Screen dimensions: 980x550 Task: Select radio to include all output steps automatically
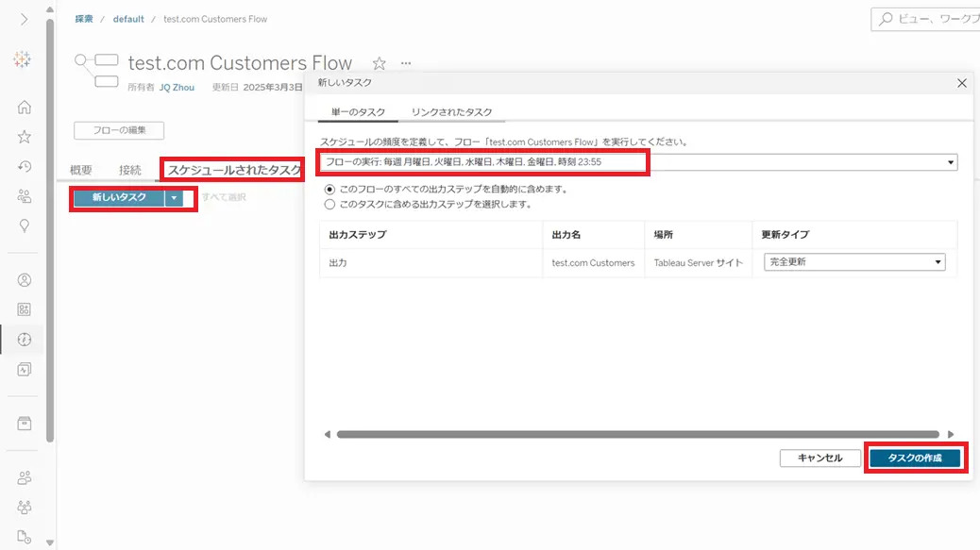pos(329,190)
